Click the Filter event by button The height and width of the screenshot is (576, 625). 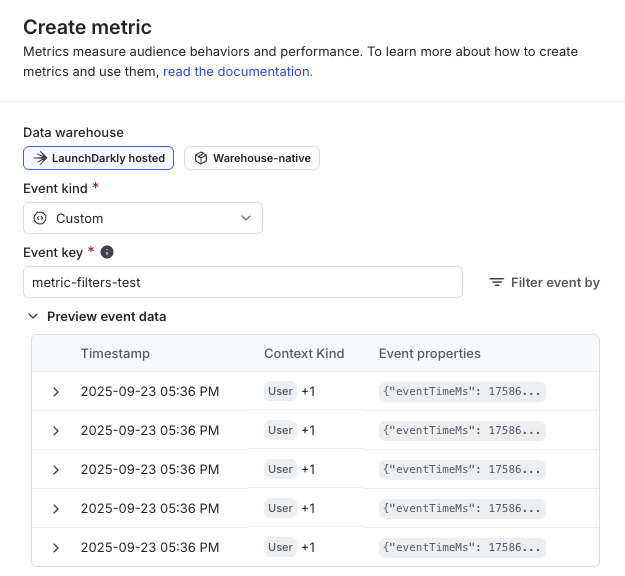point(544,283)
